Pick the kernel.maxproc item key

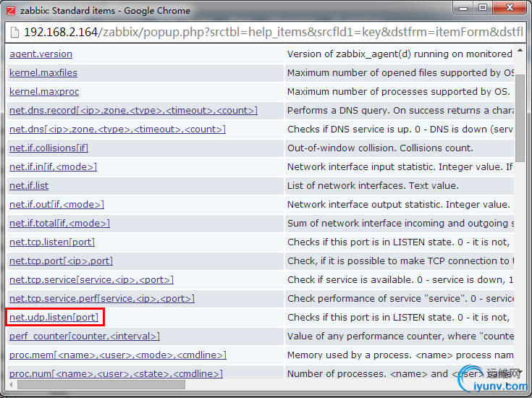point(44,92)
